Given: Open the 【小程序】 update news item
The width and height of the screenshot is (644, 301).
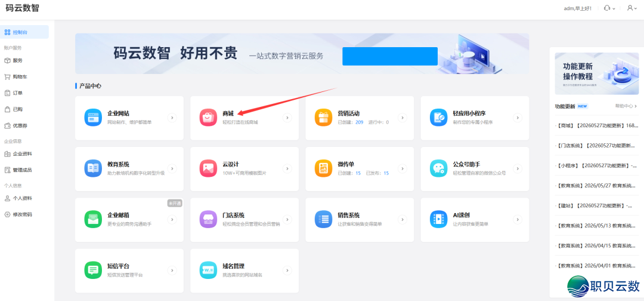Looking at the screenshot, I should tap(597, 165).
